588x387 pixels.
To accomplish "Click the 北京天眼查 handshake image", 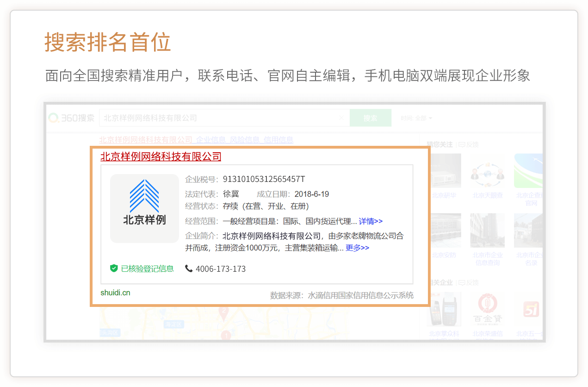I will (488, 171).
